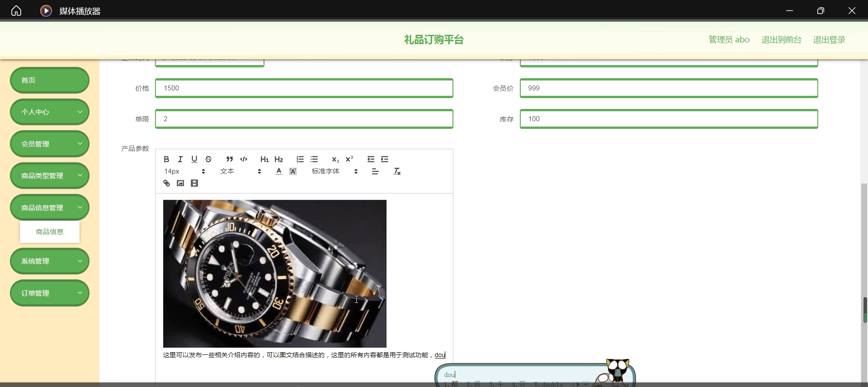Expand the 个人中心 menu
This screenshot has width=868, height=387.
pos(50,112)
